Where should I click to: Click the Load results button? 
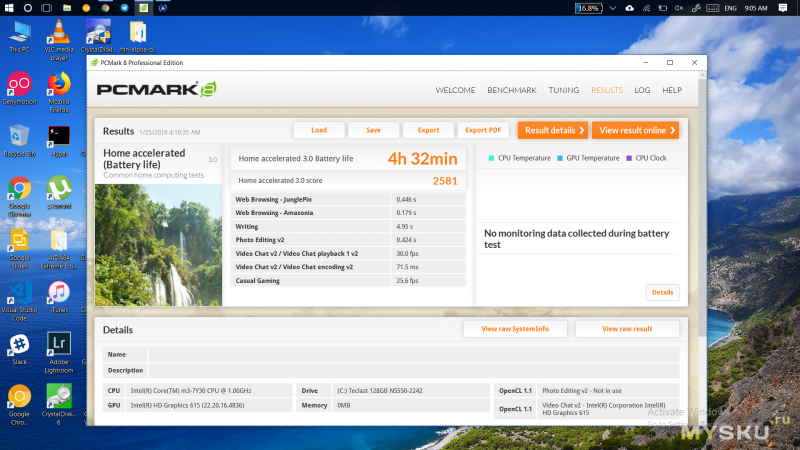pos(319,130)
